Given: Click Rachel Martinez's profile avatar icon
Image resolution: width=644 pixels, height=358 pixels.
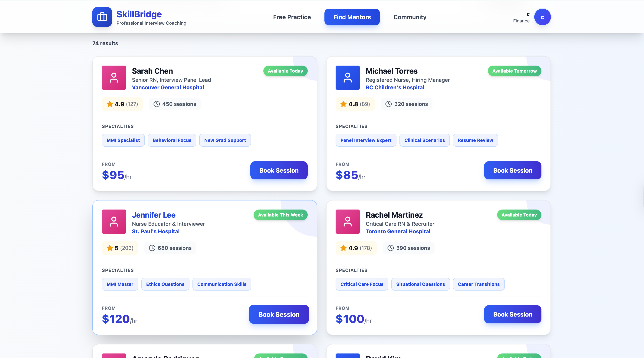Looking at the screenshot, I should coord(347,221).
